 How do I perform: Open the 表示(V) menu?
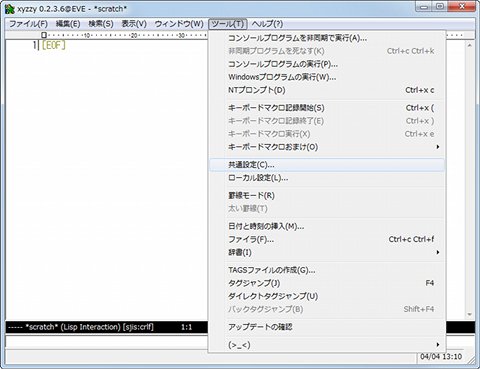134,24
